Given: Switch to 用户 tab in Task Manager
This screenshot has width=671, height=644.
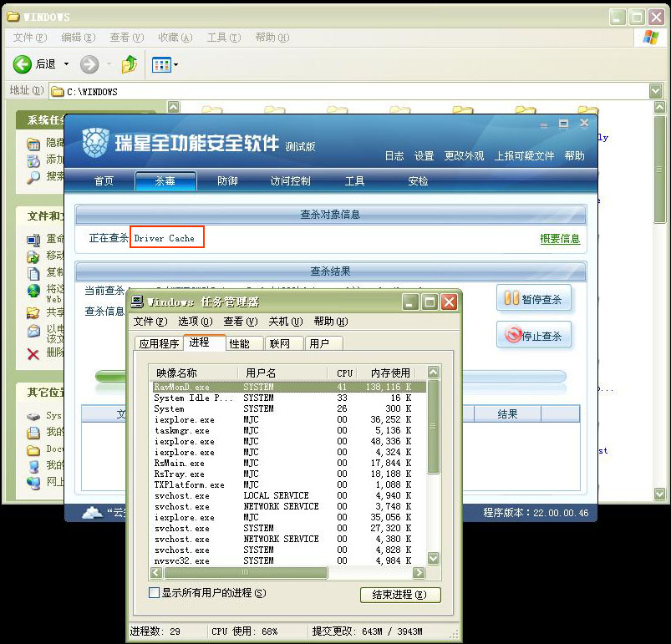Looking at the screenshot, I should 323,344.
